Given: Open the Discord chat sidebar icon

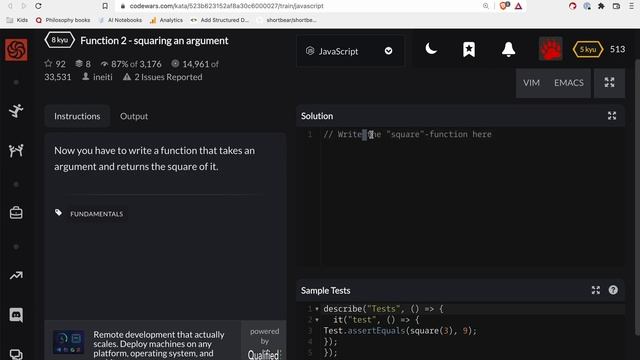Looking at the screenshot, I should (16, 315).
